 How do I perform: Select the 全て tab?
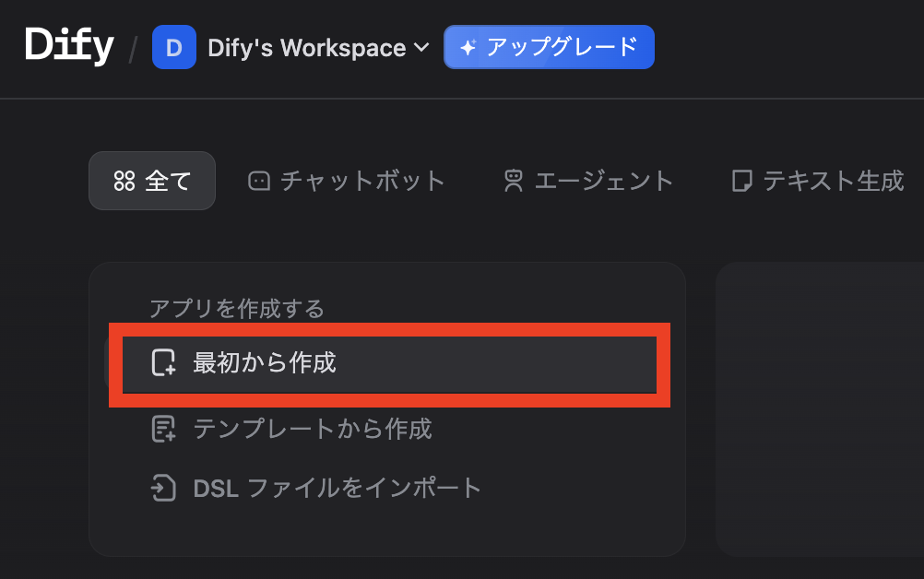click(x=152, y=181)
